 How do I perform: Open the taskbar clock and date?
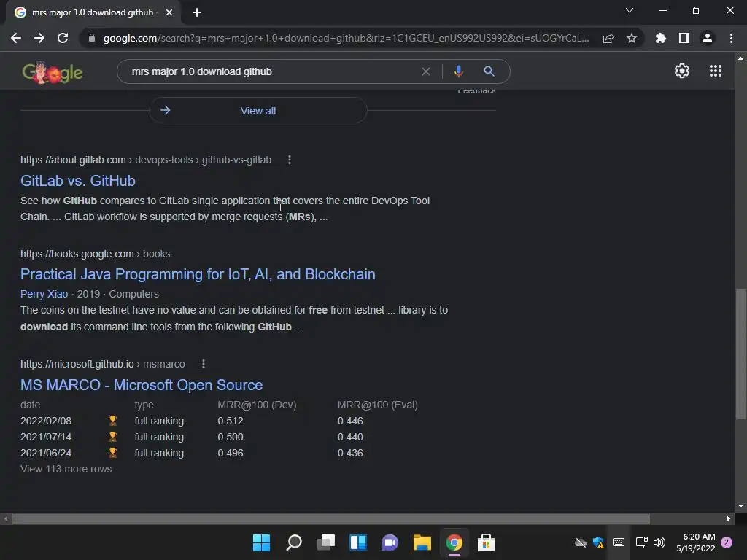click(x=695, y=542)
